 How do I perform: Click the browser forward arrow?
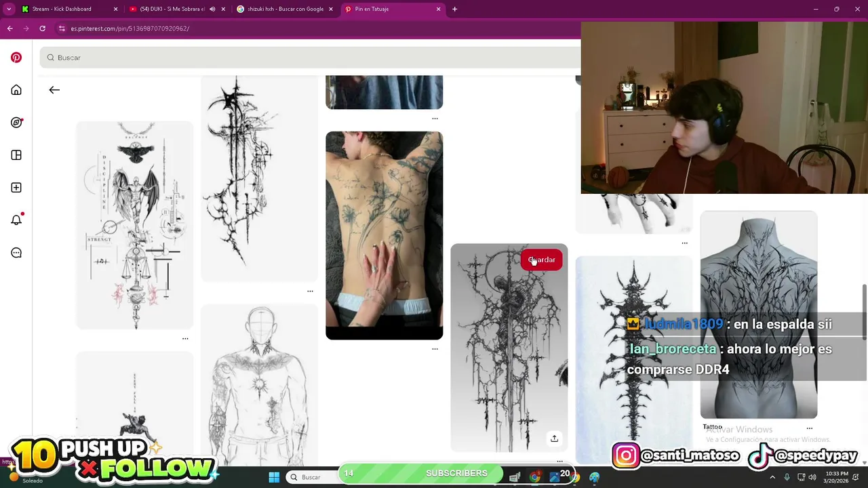pyautogui.click(x=26, y=28)
